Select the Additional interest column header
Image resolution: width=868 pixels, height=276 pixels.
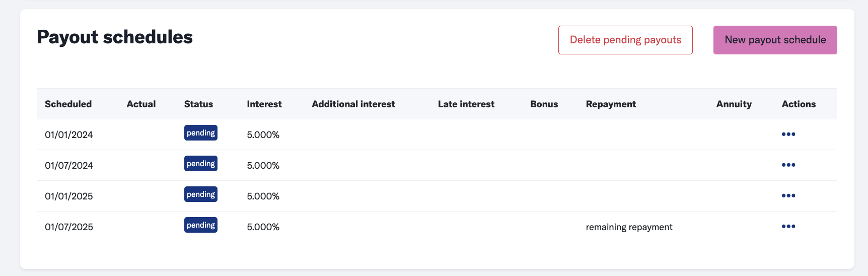pos(353,104)
